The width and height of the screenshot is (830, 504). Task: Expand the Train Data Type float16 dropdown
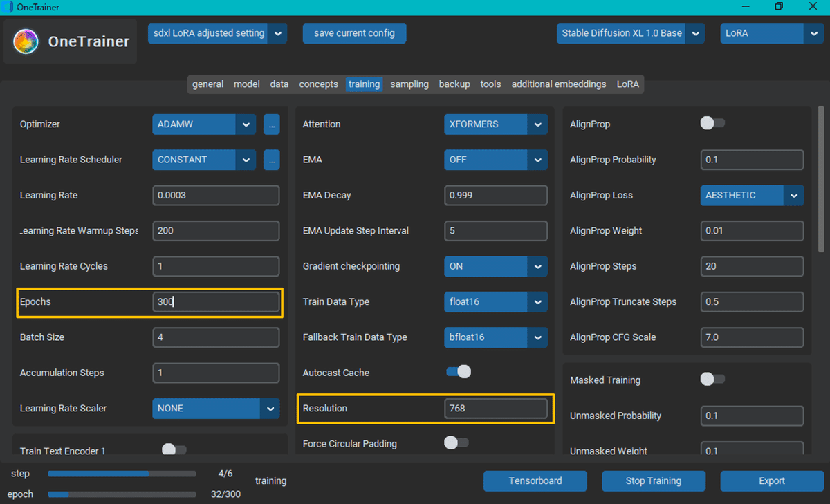(x=496, y=302)
